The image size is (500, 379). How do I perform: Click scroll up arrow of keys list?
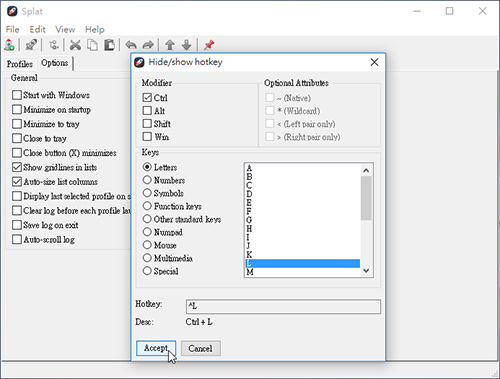tap(366, 170)
